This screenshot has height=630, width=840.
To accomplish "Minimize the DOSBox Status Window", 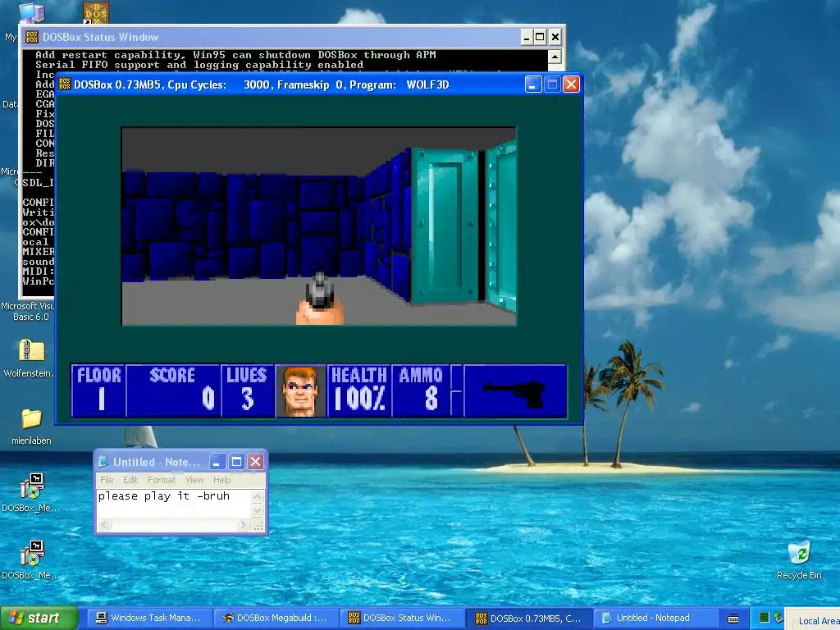I will [527, 37].
